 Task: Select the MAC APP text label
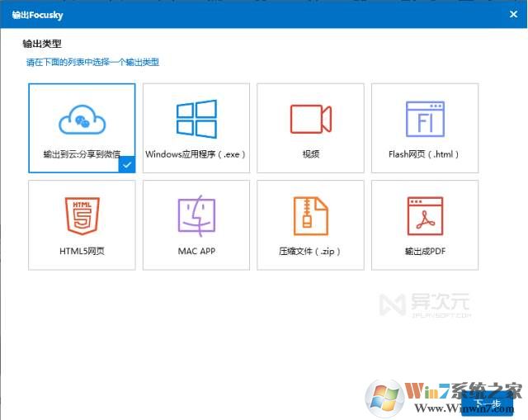point(196,251)
